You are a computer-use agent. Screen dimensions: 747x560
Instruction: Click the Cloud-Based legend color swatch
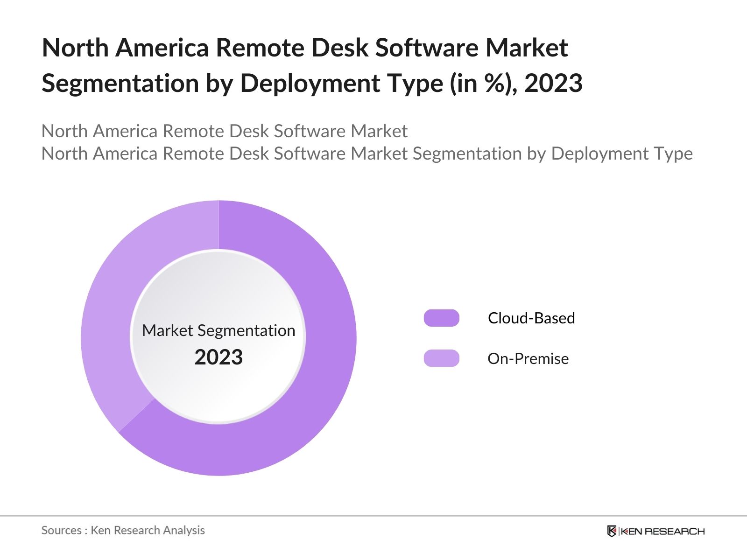click(441, 318)
